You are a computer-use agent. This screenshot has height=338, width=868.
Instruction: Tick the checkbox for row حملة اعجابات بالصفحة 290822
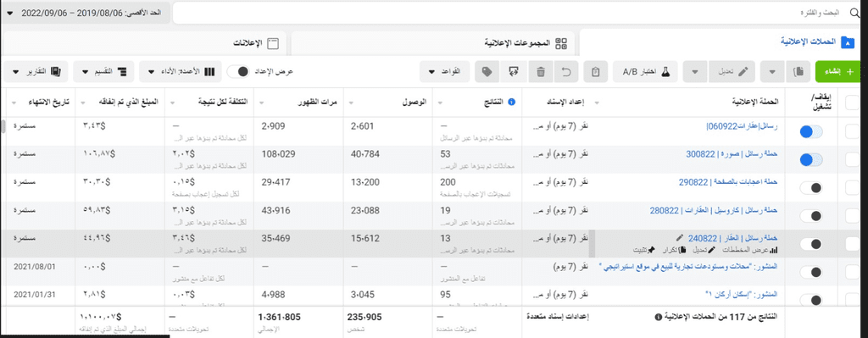[x=854, y=188]
